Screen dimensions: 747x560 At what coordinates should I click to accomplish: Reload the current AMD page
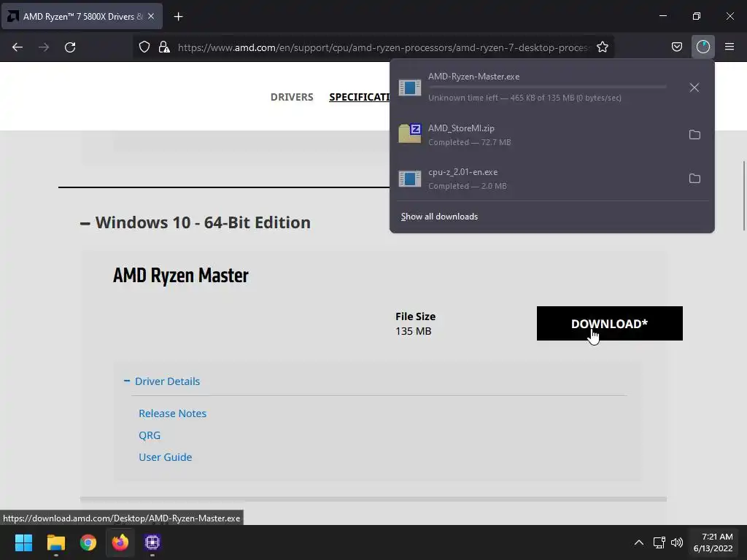pyautogui.click(x=70, y=47)
